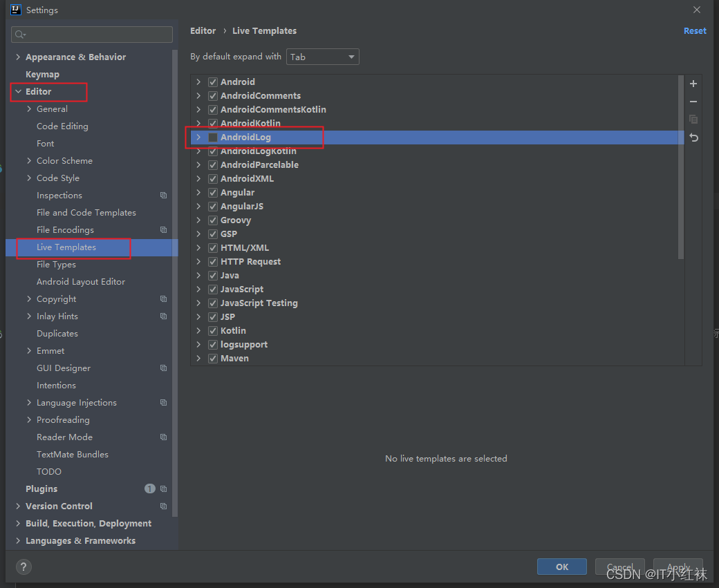The width and height of the screenshot is (719, 588).
Task: Open help with the question mark icon
Action: 24,567
